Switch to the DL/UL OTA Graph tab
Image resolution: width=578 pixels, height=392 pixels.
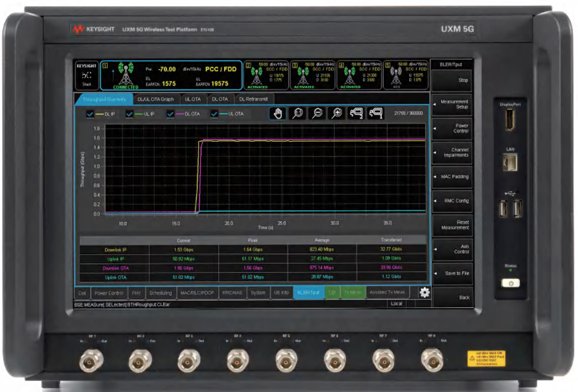[155, 99]
